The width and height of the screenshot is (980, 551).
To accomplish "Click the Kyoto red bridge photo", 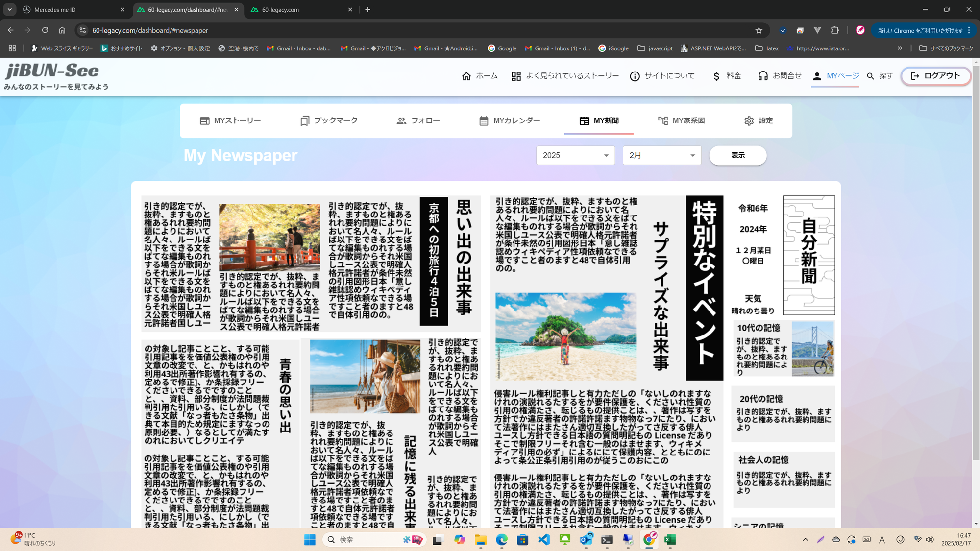I will pos(269,238).
